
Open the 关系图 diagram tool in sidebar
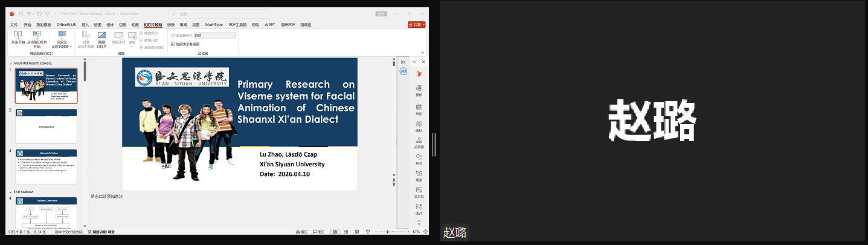[x=419, y=142]
